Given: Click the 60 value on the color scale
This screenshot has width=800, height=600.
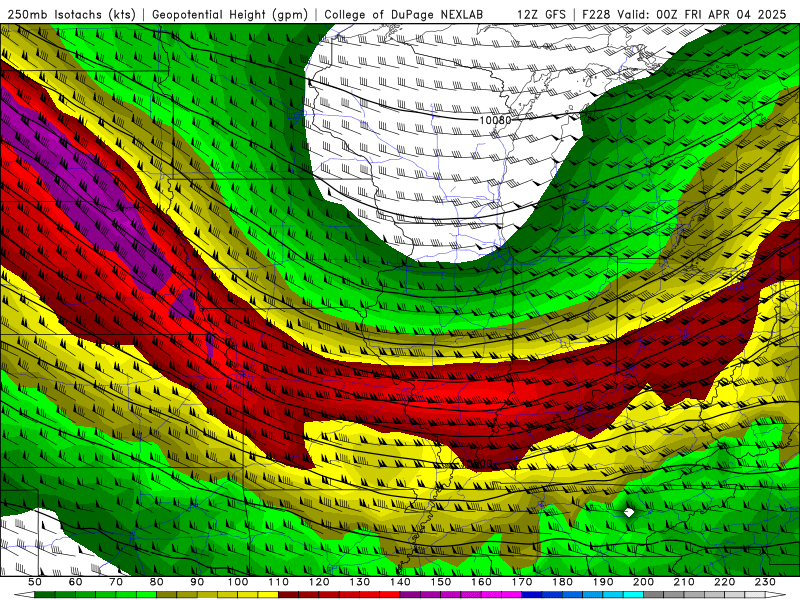Looking at the screenshot, I should click(76, 582).
